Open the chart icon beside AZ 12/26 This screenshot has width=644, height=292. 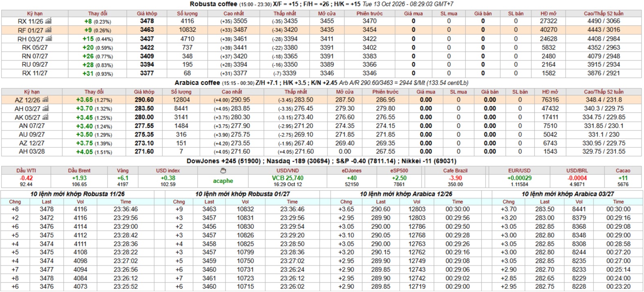pyautogui.click(x=45, y=100)
